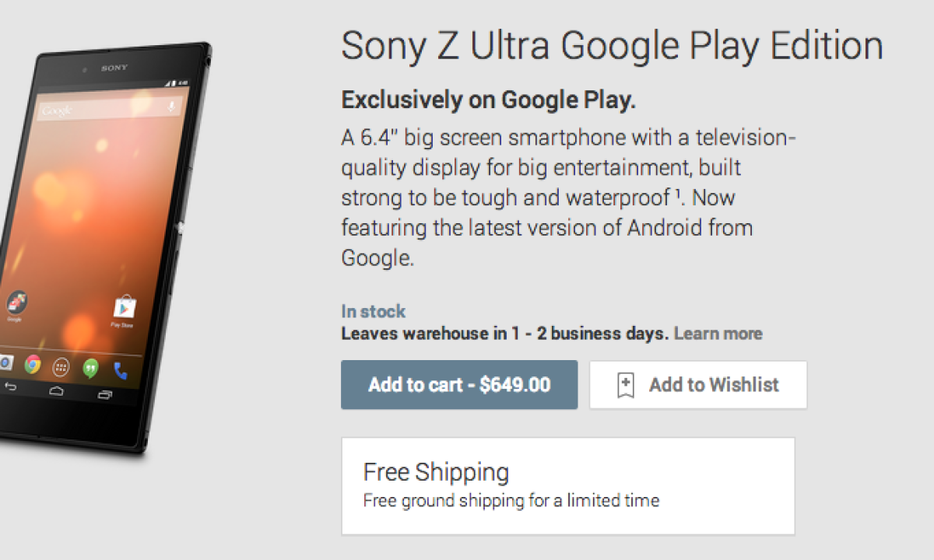The height and width of the screenshot is (560, 934).
Task: Click the microphone icon in Google search bar
Action: (x=171, y=106)
